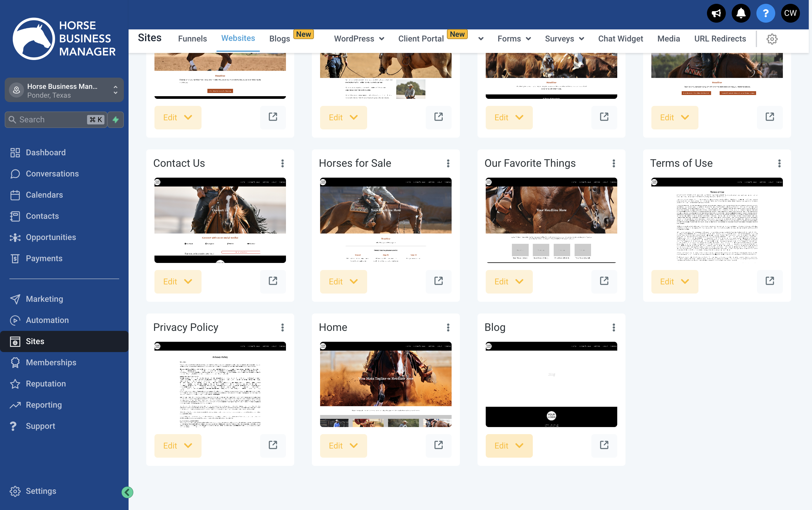Open three-dot menu for Horses for Sale
The width and height of the screenshot is (812, 510).
[448, 164]
